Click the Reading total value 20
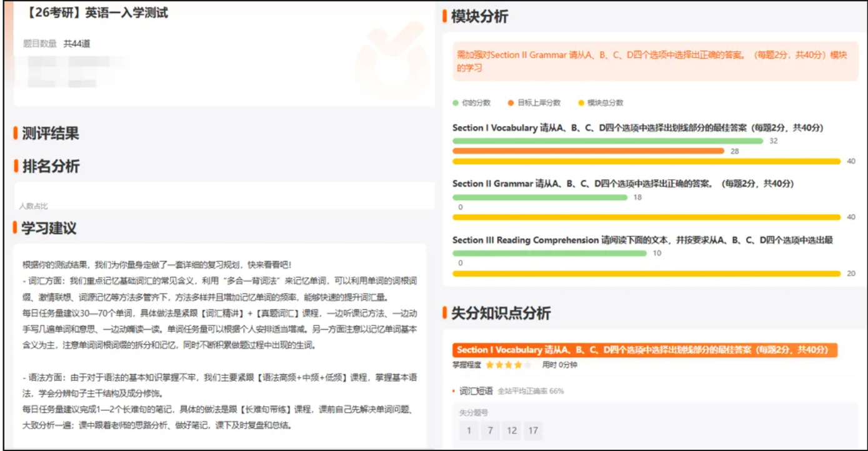 851,274
